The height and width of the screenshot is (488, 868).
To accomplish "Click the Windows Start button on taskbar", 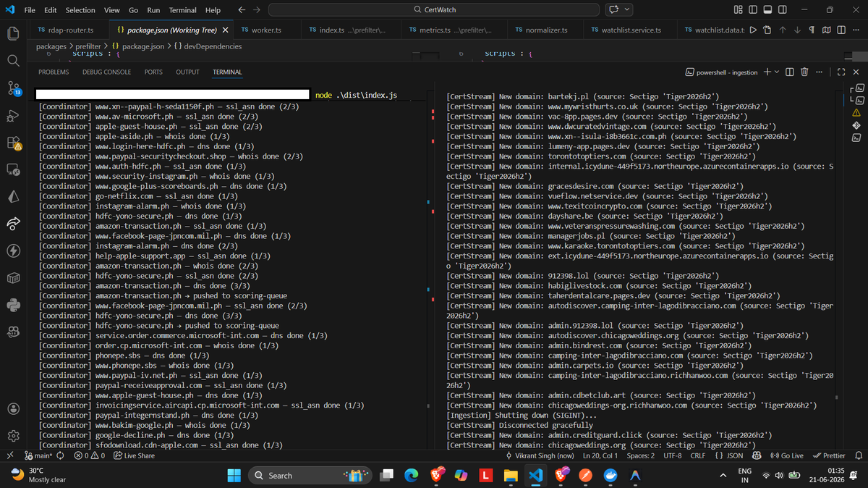I will 234,475.
